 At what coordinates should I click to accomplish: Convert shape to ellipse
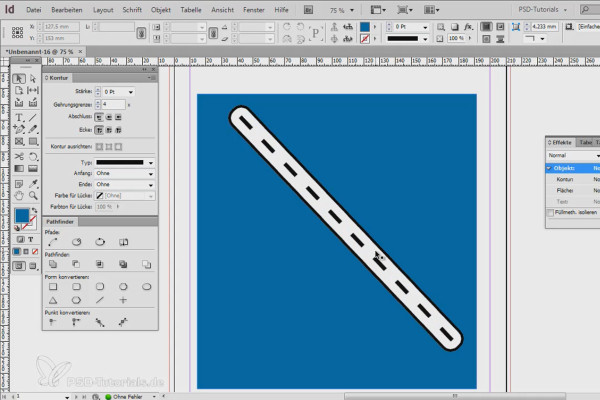(147, 287)
